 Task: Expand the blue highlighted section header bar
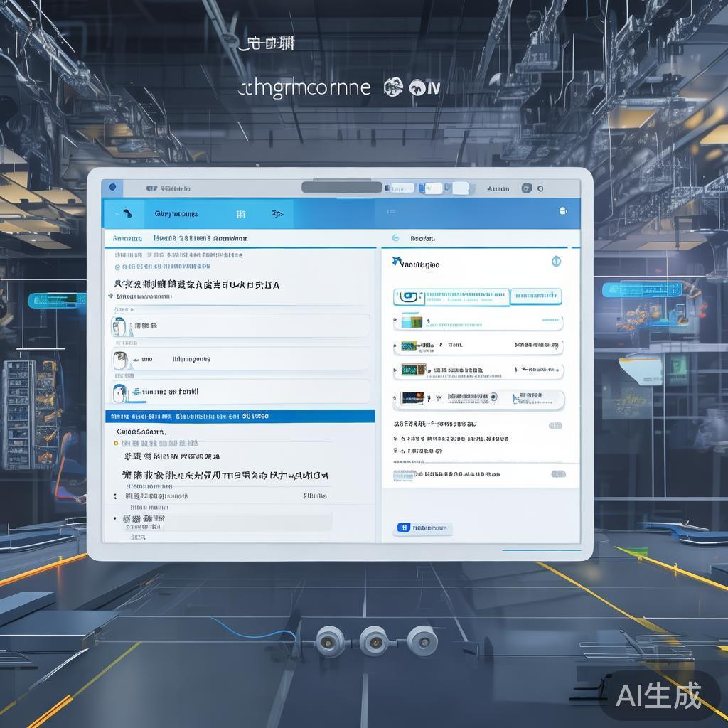(x=240, y=416)
